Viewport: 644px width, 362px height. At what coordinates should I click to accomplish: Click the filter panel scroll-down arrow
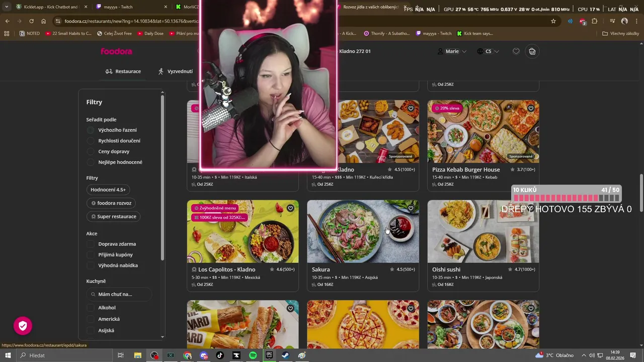tap(162, 337)
